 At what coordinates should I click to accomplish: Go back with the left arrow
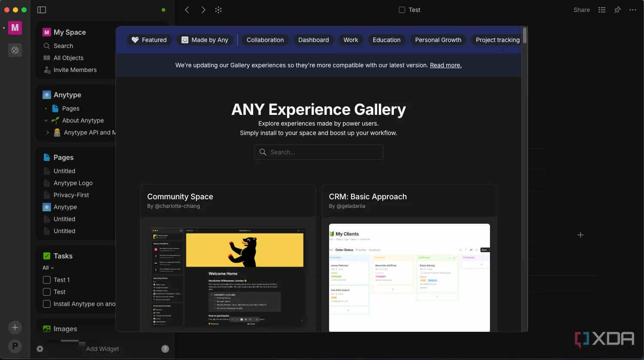click(187, 10)
